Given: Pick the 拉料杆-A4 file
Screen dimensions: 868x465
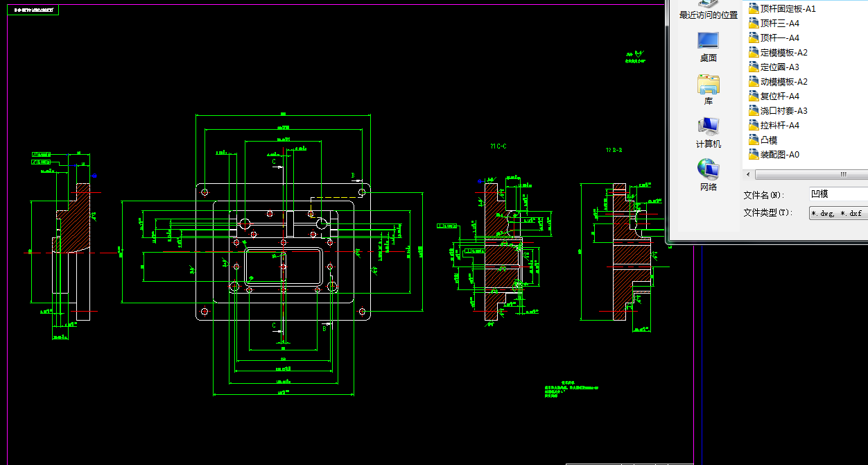Looking at the screenshot, I should [774, 126].
